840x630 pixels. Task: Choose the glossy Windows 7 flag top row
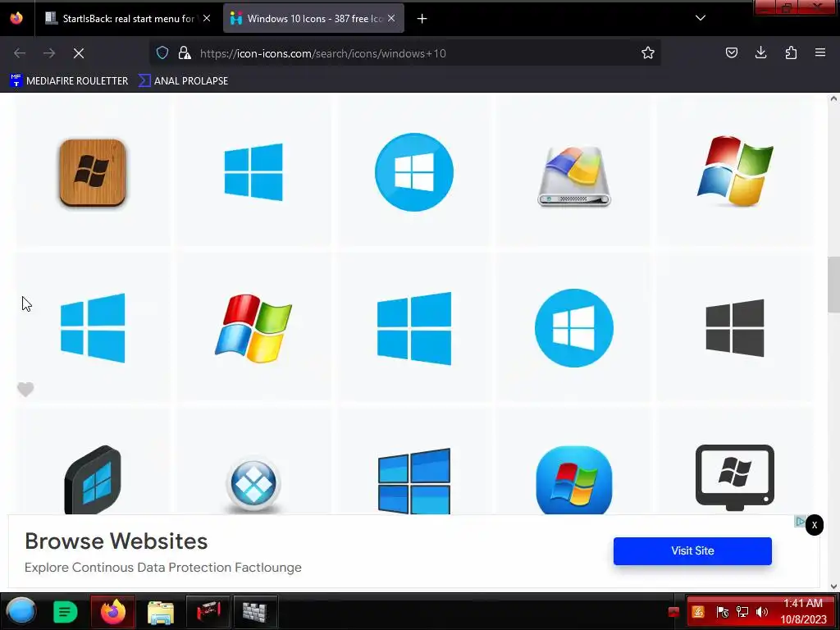[735, 171]
